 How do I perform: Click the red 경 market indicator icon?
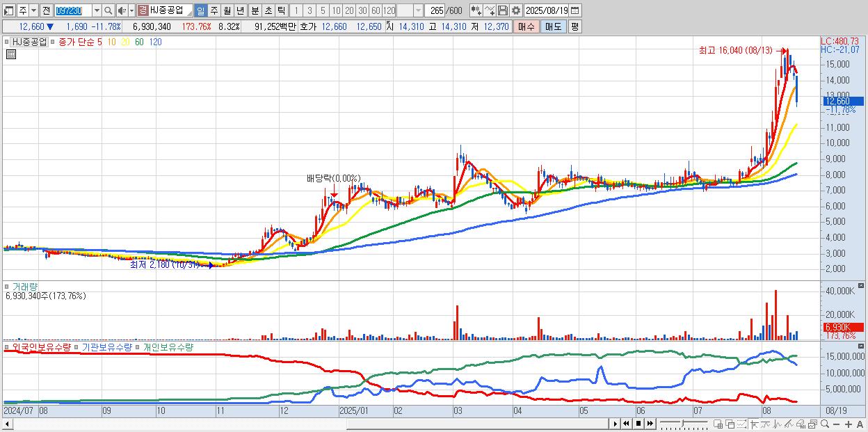tap(143, 10)
